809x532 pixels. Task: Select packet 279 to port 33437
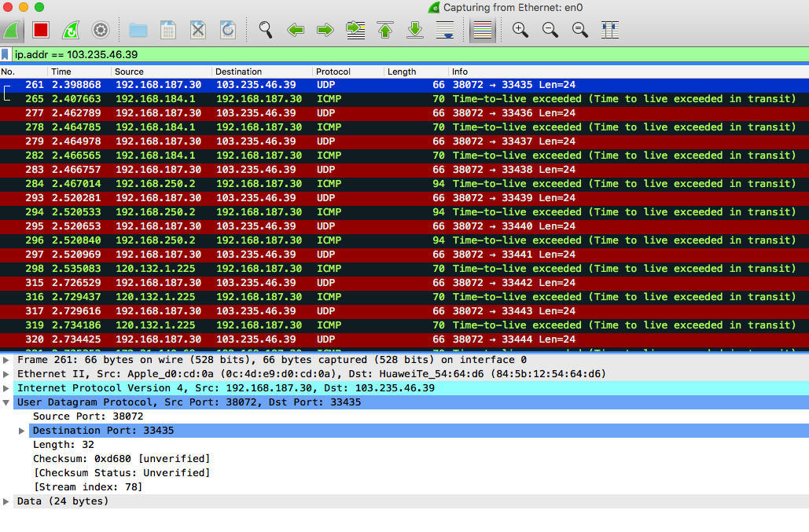(404, 141)
